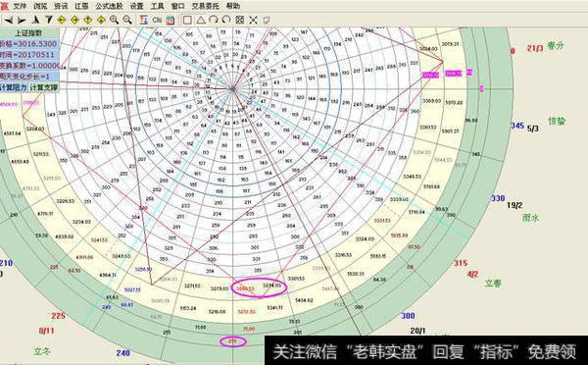Click the blue 240 degree label
Viewport: 588px width, 365px height.
pyautogui.click(x=123, y=353)
